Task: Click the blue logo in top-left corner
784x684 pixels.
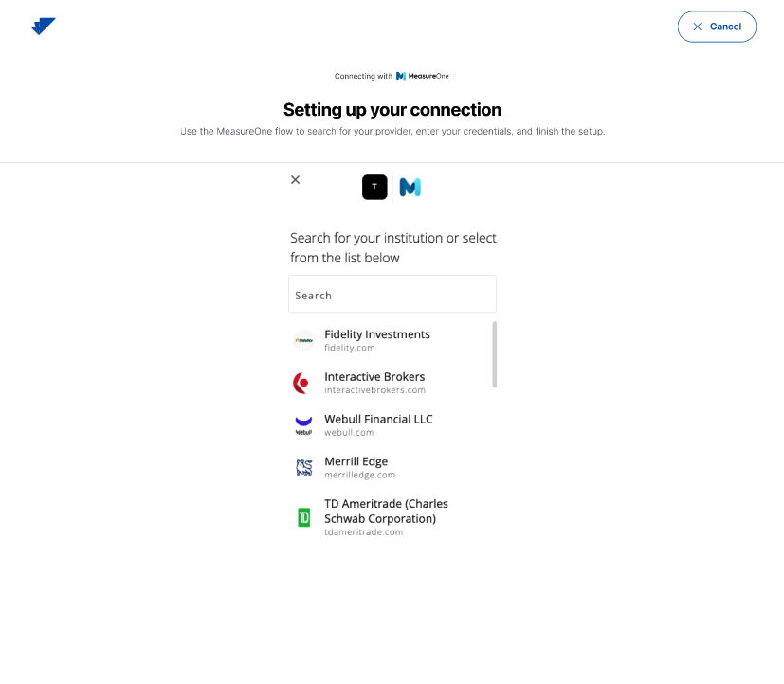Action: [44, 26]
